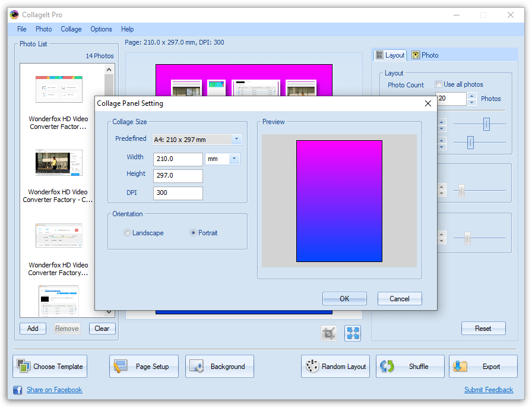Enable the Use all photos checkbox
The width and height of the screenshot is (532, 407).
(x=438, y=84)
